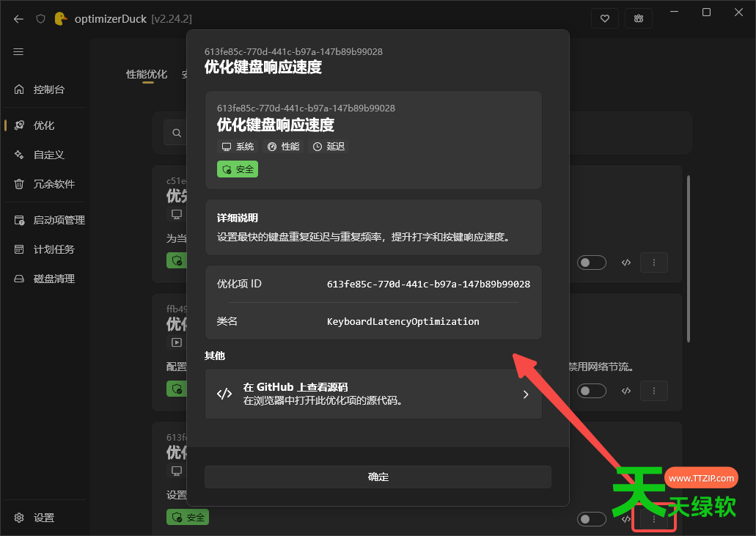Screen dimensions: 756x536
Task: Toggle the switch on the first optimization card
Action: click(x=592, y=263)
